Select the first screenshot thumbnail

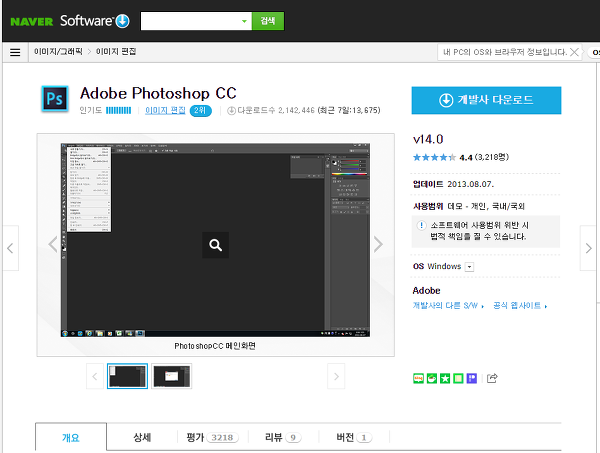pos(127,376)
